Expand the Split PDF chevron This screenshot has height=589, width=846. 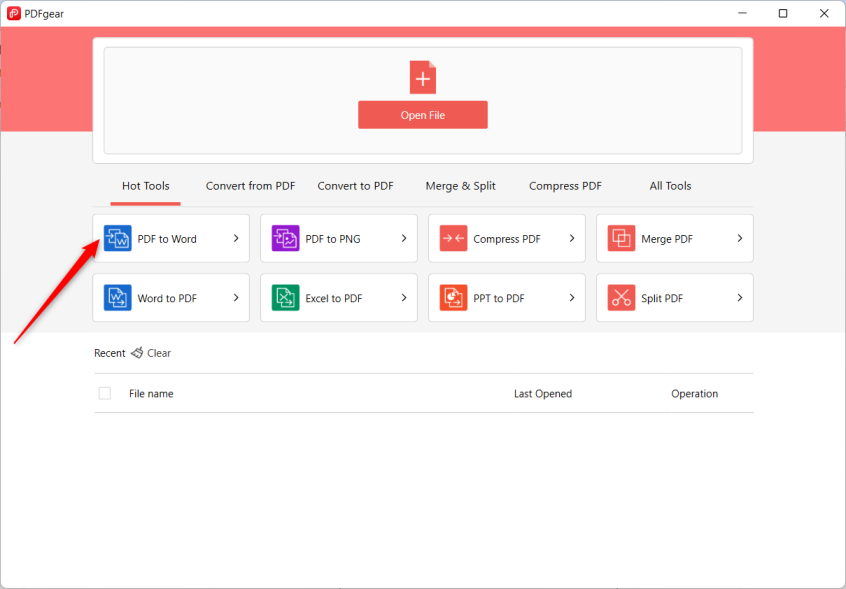tap(740, 298)
